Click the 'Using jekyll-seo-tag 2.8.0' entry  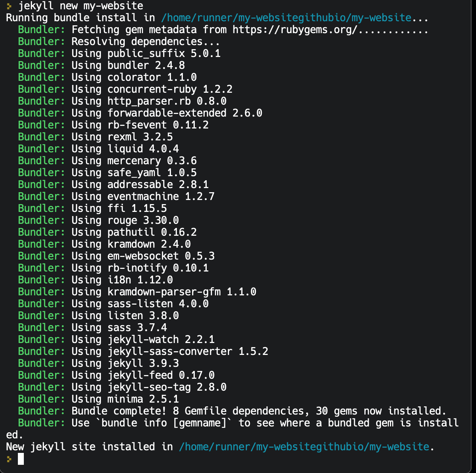pos(149,387)
